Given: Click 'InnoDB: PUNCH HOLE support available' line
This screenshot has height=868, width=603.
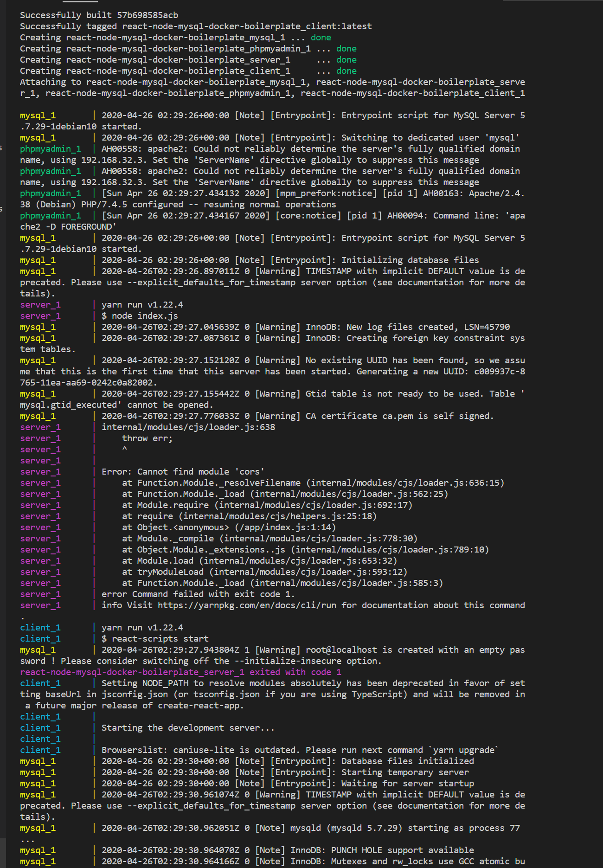Looking at the screenshot, I should click(x=382, y=850).
